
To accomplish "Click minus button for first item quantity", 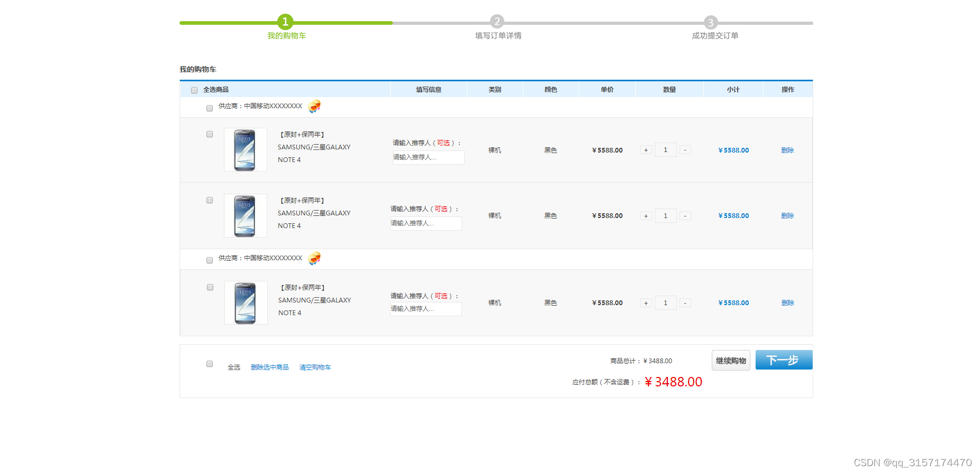I will 685,150.
